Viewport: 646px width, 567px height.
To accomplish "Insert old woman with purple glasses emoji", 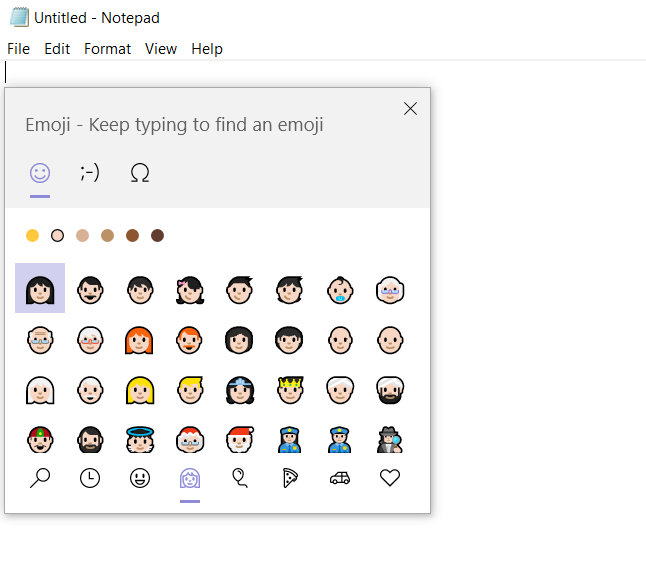I will 390,290.
